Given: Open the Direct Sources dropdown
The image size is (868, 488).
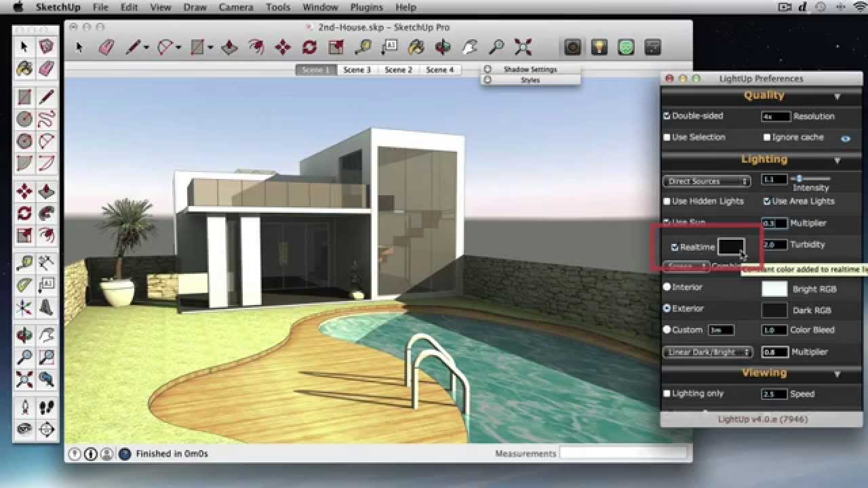Looking at the screenshot, I should click(707, 181).
